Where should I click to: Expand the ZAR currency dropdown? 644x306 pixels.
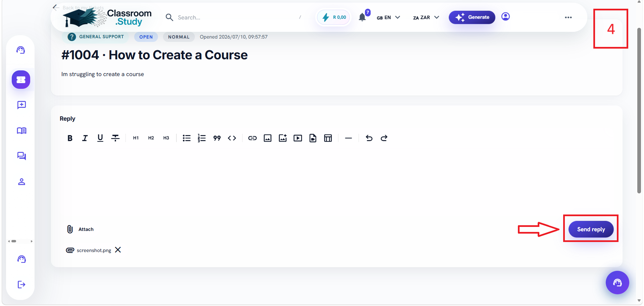click(426, 17)
